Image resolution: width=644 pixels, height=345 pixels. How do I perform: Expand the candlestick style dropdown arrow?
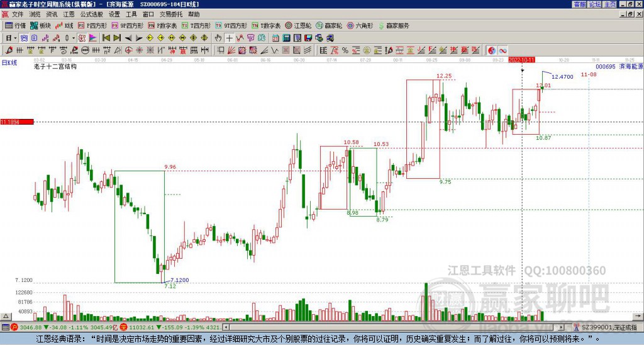(x=74, y=38)
